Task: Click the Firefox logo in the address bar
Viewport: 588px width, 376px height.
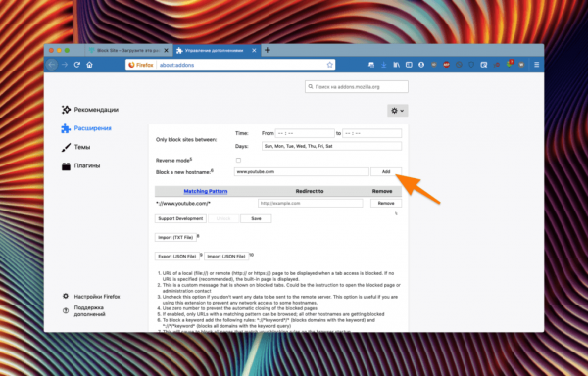Action: [x=132, y=65]
